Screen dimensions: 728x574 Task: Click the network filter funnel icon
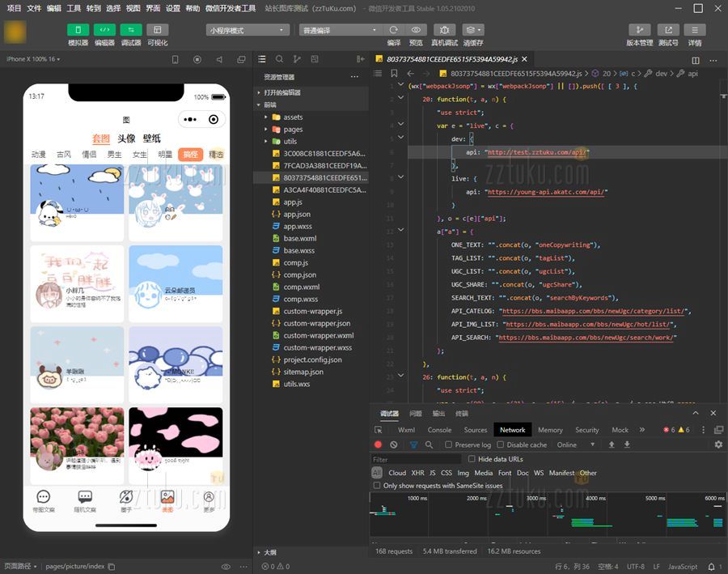(413, 444)
